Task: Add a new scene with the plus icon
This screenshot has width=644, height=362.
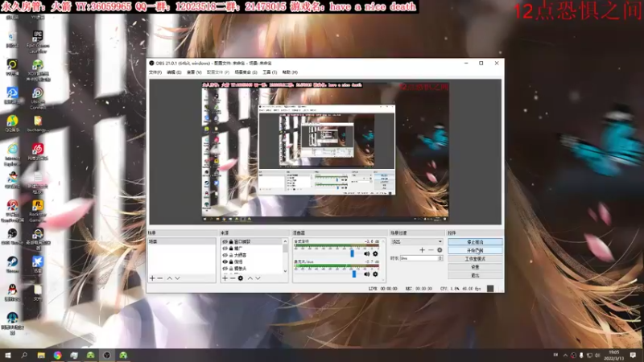Action: pos(152,278)
